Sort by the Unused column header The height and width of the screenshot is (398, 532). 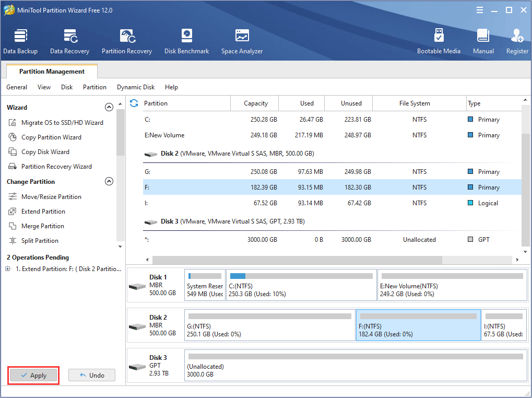tap(348, 103)
